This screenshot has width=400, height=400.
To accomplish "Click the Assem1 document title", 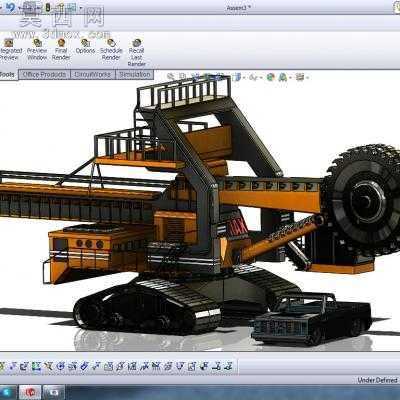I will click(239, 8).
